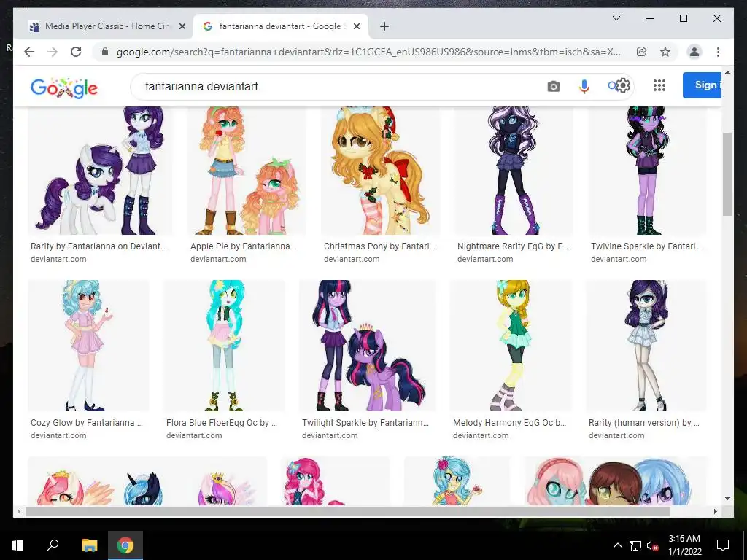Search by image with the camera icon
This screenshot has width=747, height=560.
coord(553,86)
